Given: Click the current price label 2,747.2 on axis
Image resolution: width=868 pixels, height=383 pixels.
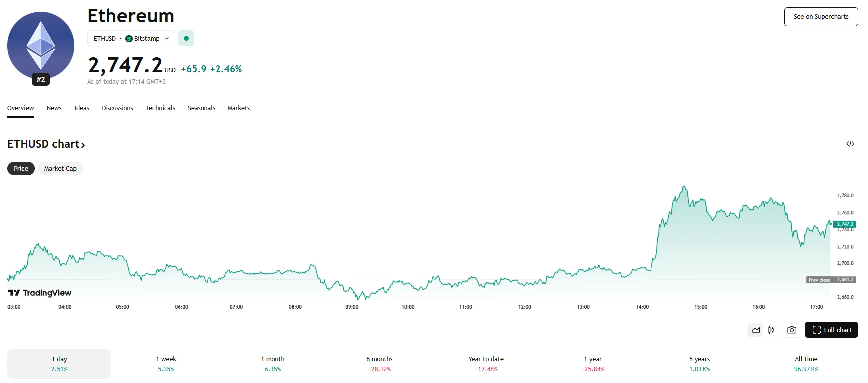Looking at the screenshot, I should [x=845, y=224].
